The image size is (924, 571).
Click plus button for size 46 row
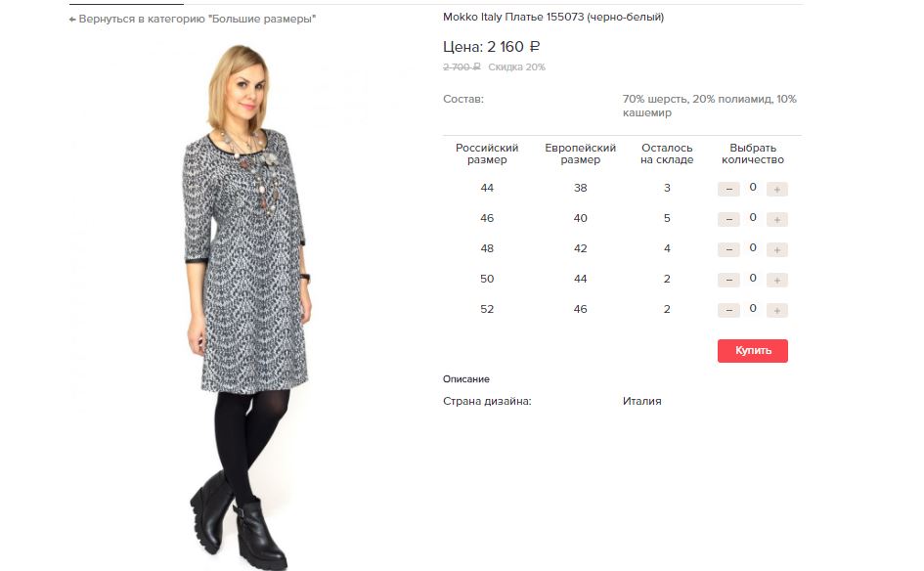(776, 220)
